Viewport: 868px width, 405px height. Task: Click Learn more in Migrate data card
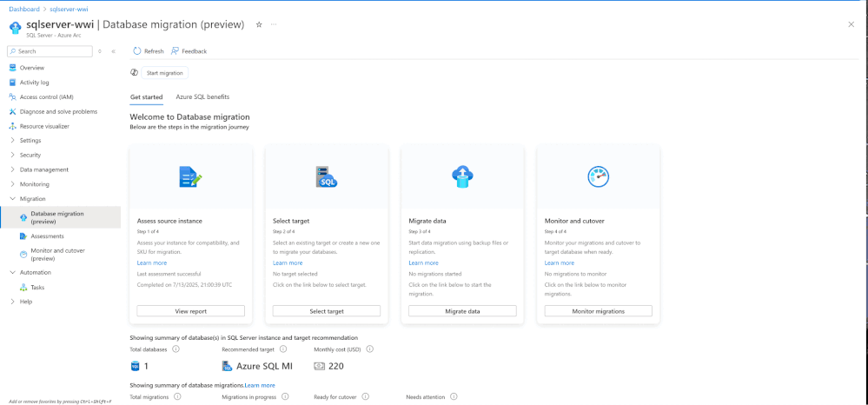pyautogui.click(x=423, y=262)
